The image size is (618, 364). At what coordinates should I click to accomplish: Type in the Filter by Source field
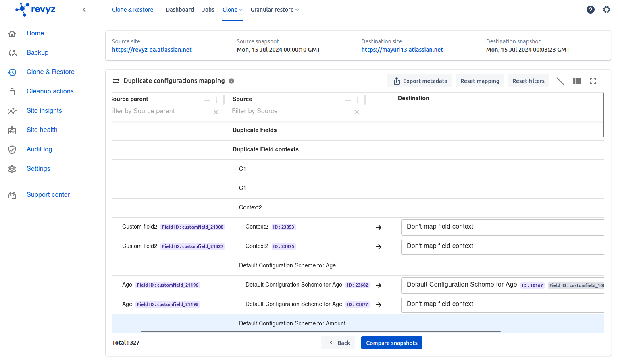pos(290,111)
